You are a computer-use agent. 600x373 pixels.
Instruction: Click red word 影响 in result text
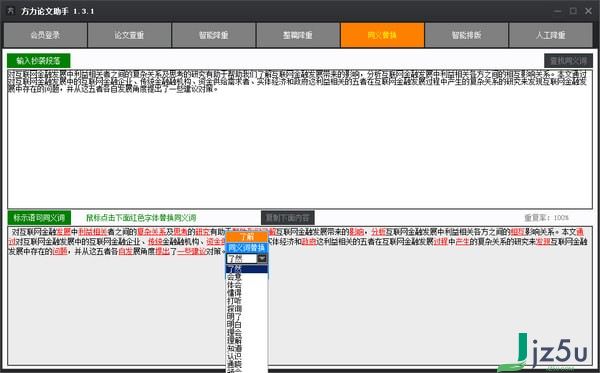coord(357,232)
